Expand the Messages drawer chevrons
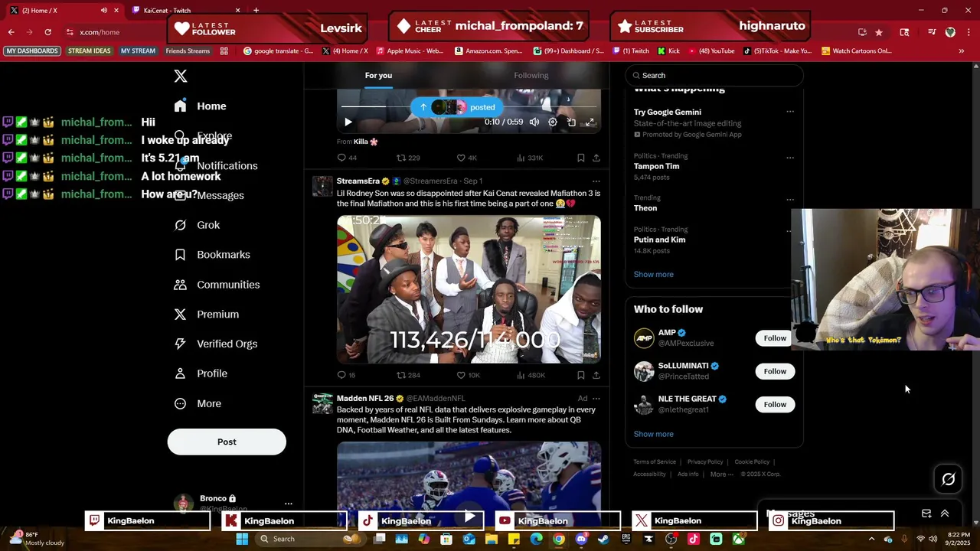Screen dimensions: 980x551 [945, 514]
